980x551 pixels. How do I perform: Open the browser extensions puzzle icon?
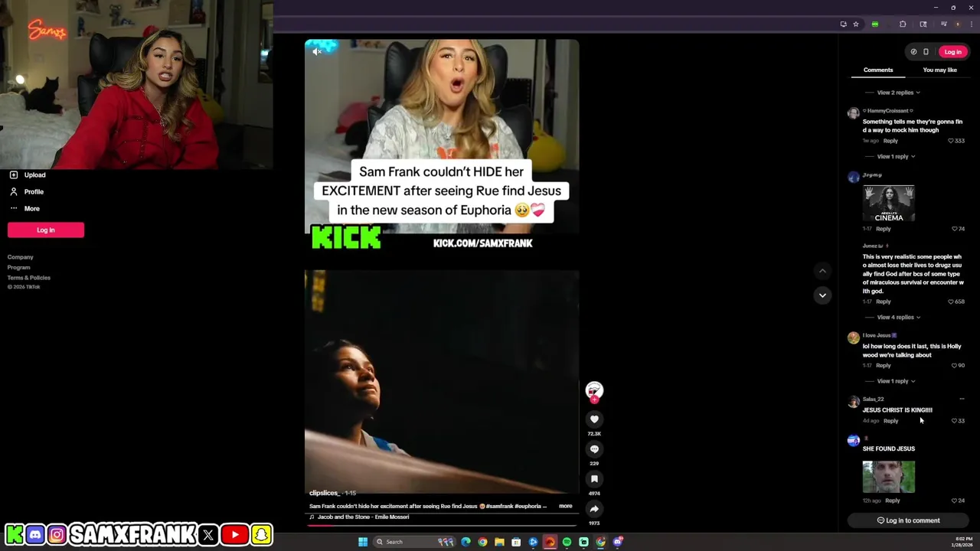[903, 24]
